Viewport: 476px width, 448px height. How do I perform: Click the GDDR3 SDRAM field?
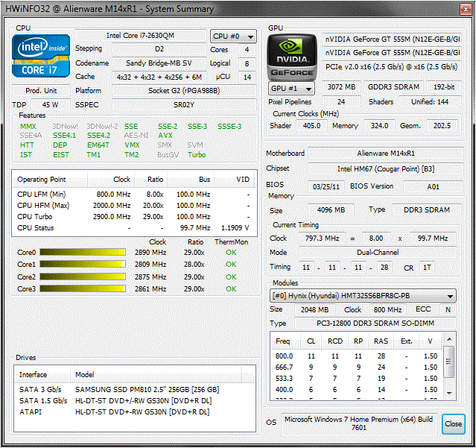click(393, 87)
